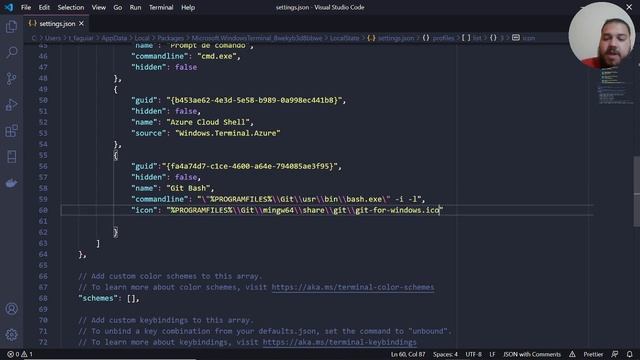Click the guid value starting with b453ae62
The image size is (640, 360).
pyautogui.click(x=254, y=100)
